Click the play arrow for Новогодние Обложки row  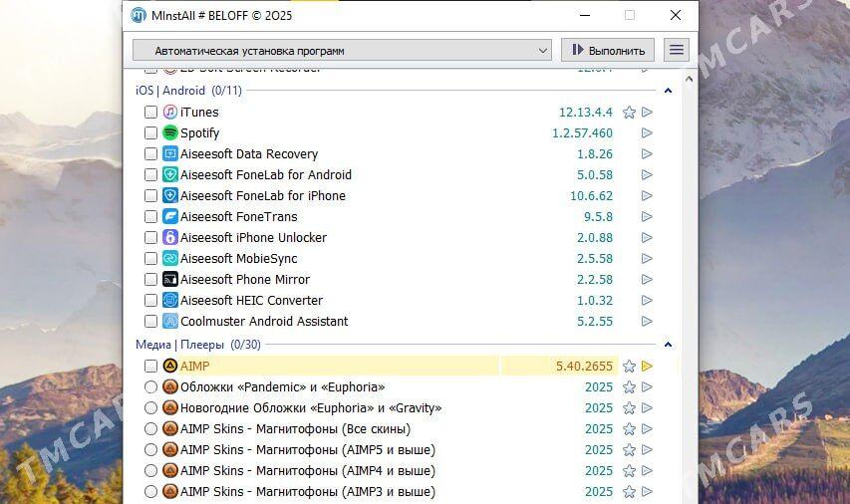tap(647, 408)
